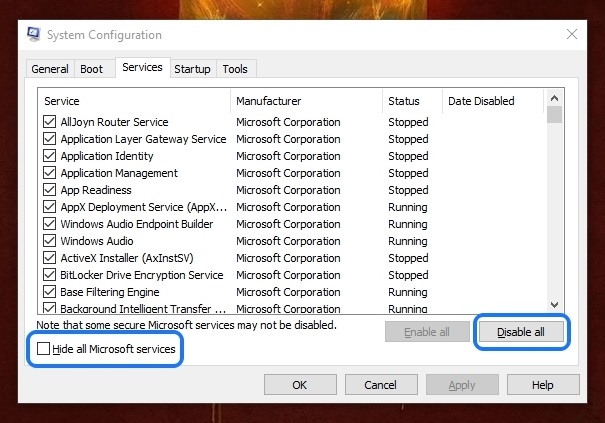Uncheck Base Filtering Engine checkbox
The height and width of the screenshot is (423, 605).
[x=49, y=291]
